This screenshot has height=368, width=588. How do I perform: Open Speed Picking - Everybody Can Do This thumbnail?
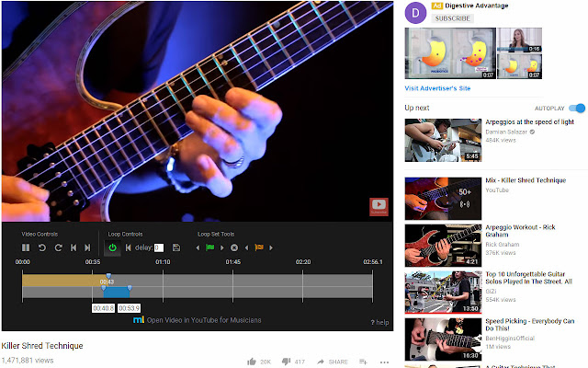click(443, 339)
